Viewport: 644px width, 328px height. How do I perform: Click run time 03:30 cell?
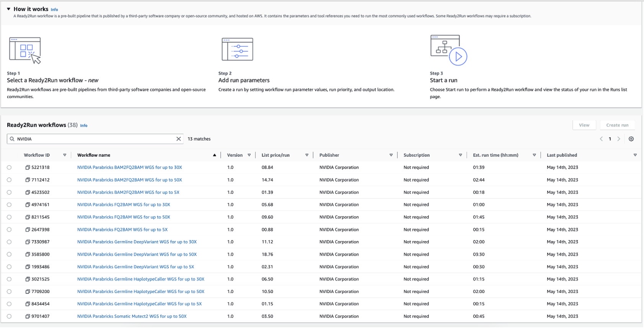[479, 254]
